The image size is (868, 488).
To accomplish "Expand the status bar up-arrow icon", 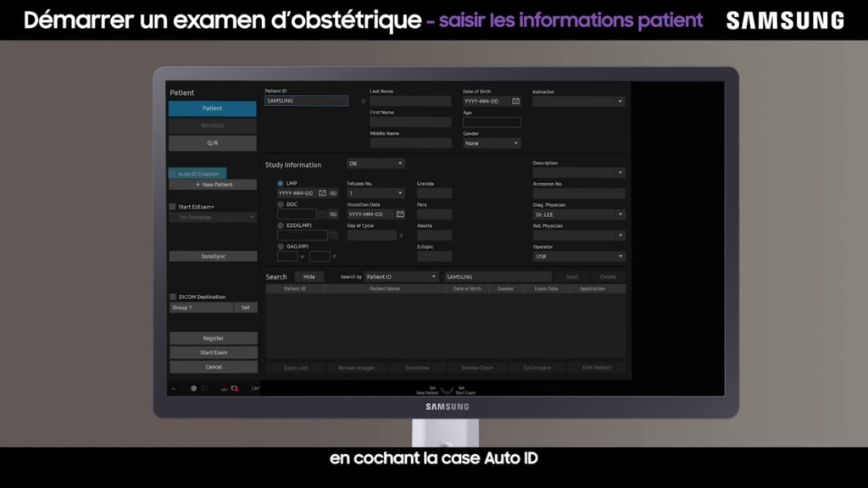I will 173,388.
